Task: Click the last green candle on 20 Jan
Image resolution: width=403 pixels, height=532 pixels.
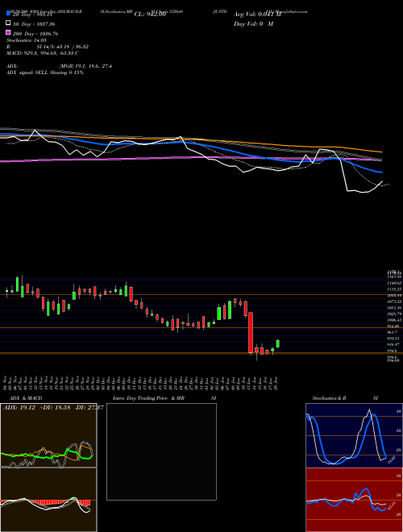Action: click(278, 343)
